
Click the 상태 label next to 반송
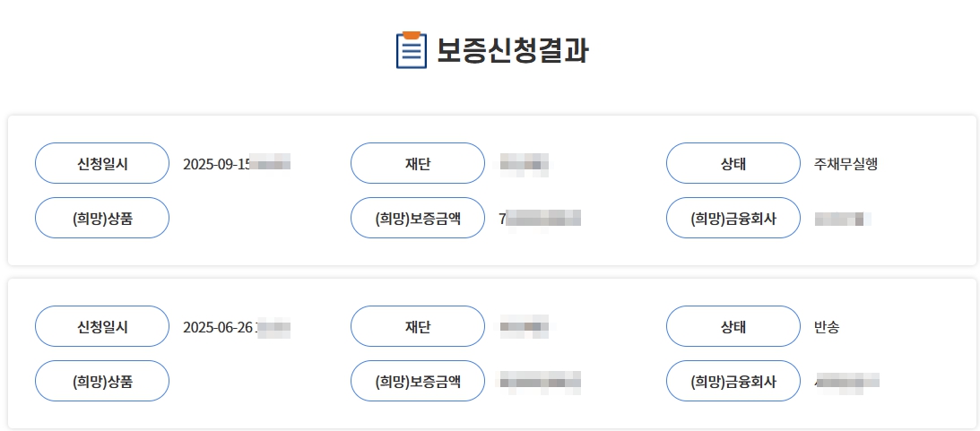733,326
